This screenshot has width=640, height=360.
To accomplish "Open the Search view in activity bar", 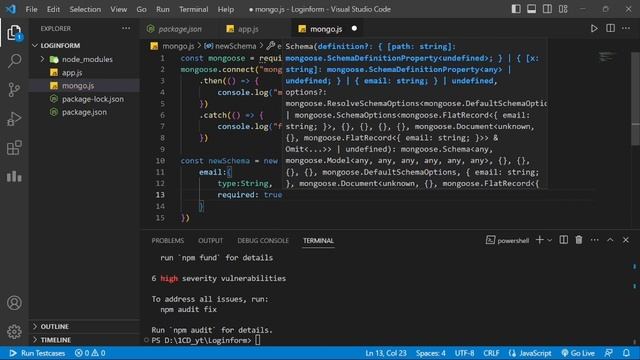I will (14, 61).
